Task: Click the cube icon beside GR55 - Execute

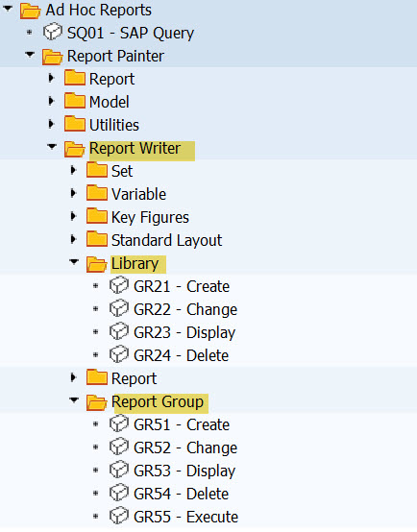Action: 119,516
